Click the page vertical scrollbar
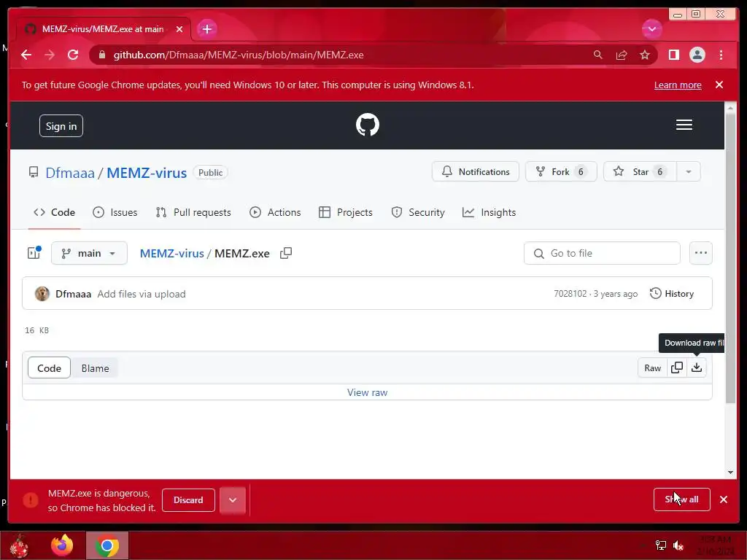 730,260
